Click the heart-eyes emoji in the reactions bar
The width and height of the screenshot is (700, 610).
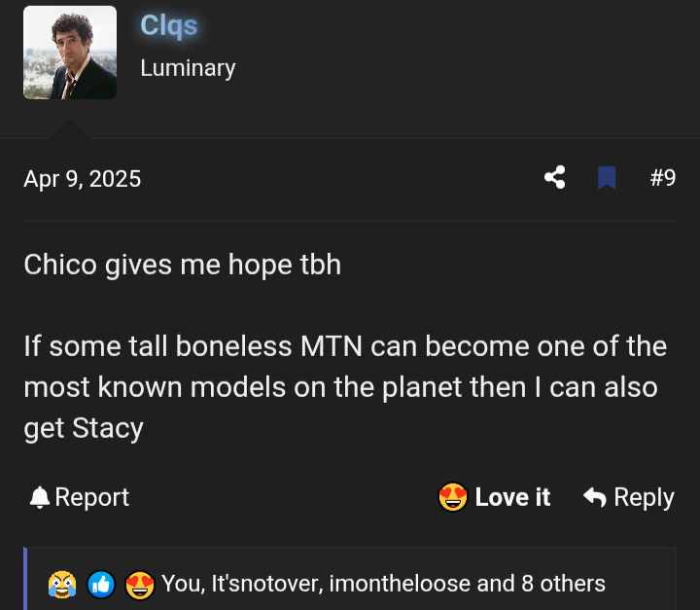139,584
